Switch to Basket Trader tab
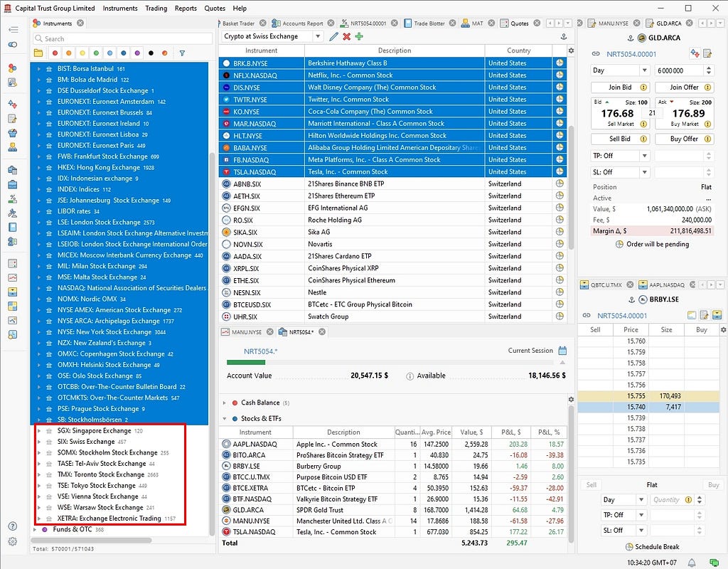 pos(239,23)
